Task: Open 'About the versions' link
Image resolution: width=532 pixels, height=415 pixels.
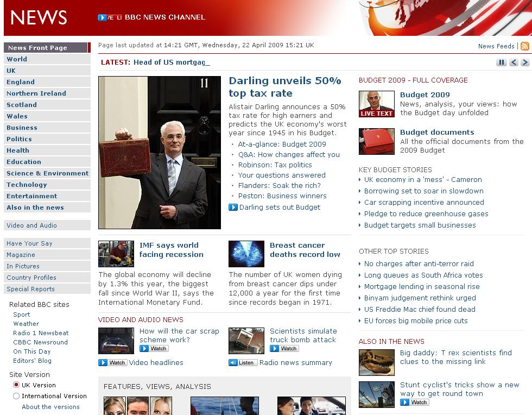Action: [50, 407]
